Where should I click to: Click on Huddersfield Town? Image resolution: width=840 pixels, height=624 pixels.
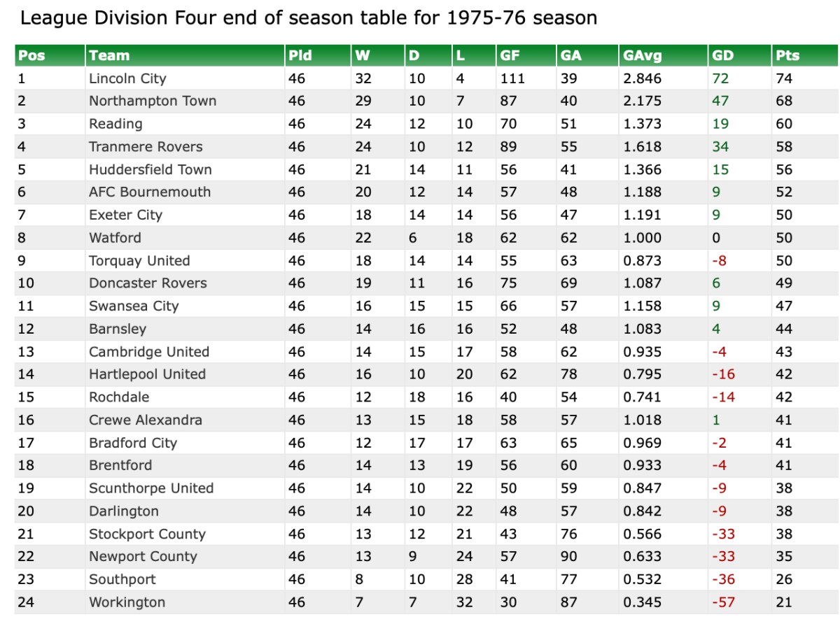click(150, 169)
